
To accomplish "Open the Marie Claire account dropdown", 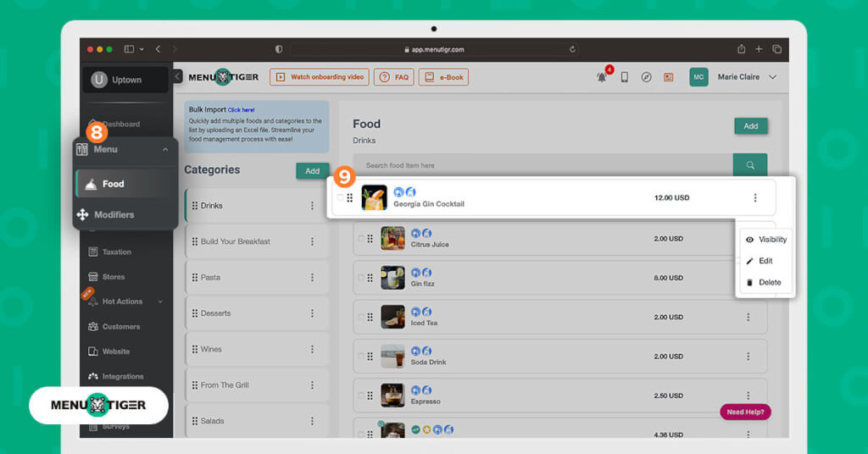I will tap(773, 77).
